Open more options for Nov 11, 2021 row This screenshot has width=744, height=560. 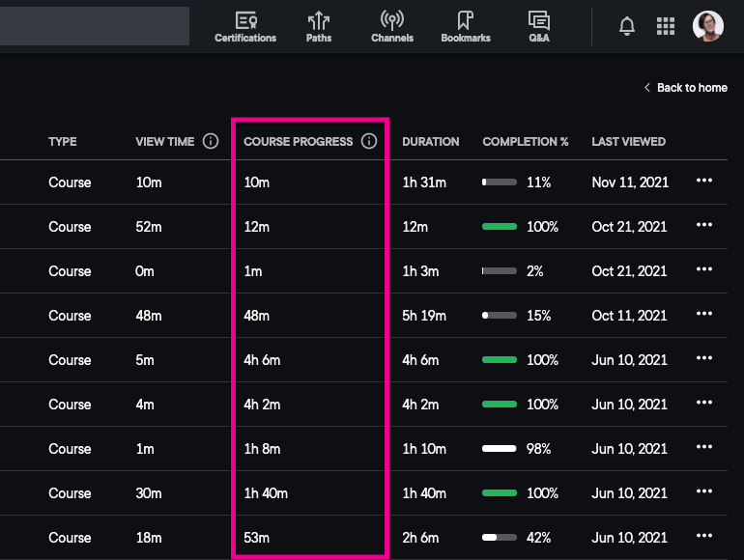coord(704,182)
